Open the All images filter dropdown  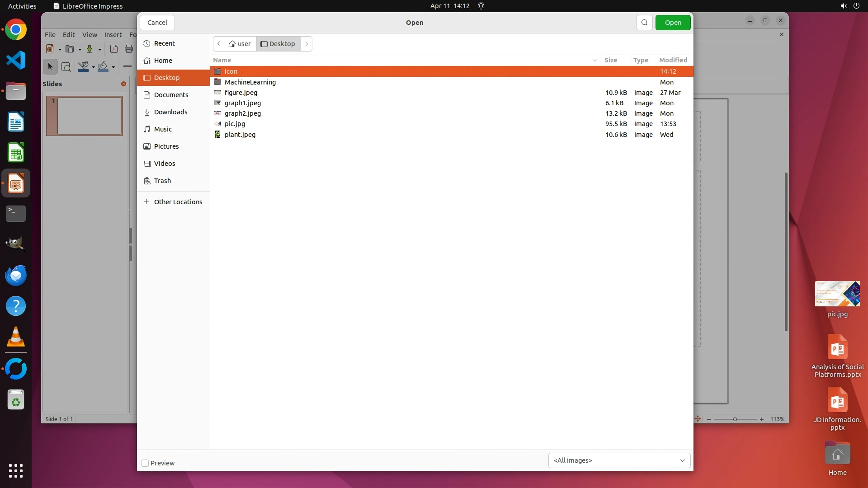pos(619,460)
